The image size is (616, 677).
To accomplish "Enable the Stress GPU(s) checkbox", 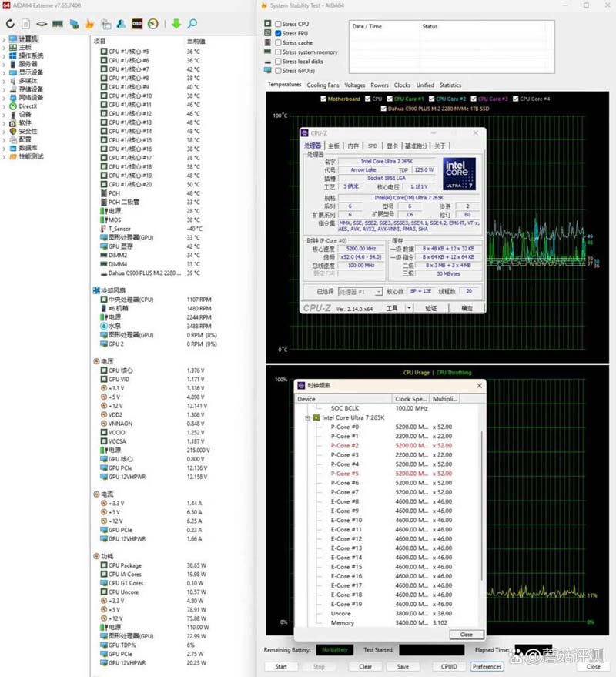I will 279,71.
